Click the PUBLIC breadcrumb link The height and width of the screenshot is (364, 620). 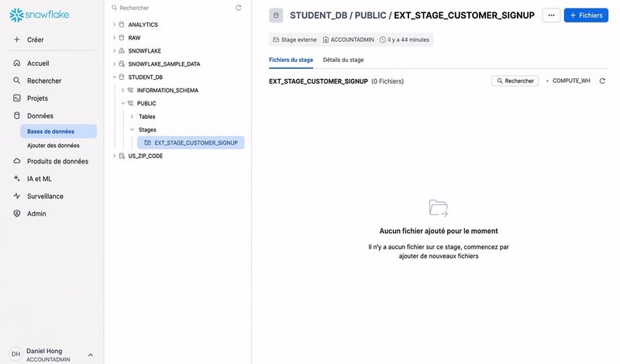(x=370, y=15)
